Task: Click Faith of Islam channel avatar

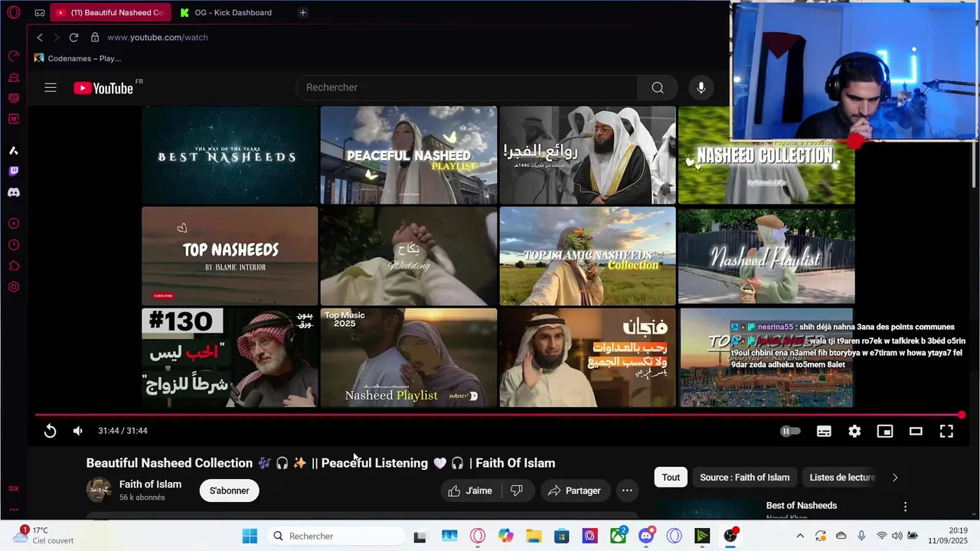Action: [99, 490]
